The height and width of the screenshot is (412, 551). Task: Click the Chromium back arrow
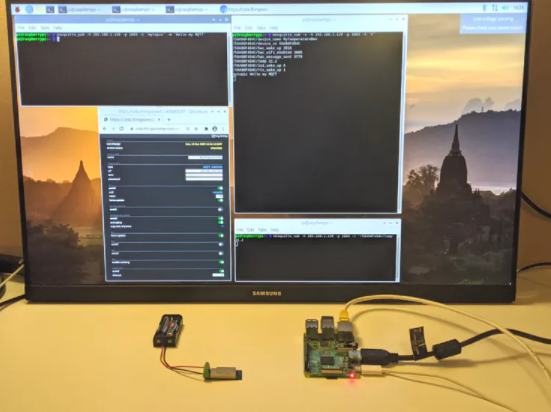(104, 129)
